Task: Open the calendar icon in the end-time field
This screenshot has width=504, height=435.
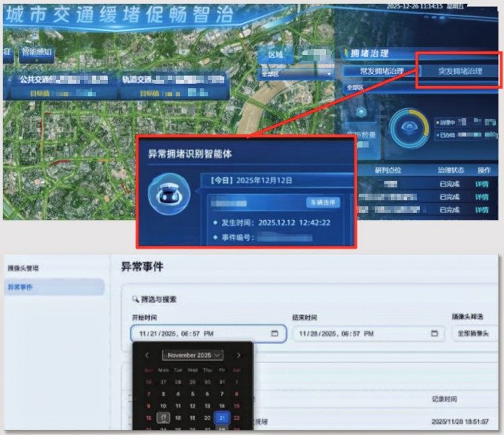Action: (x=434, y=333)
